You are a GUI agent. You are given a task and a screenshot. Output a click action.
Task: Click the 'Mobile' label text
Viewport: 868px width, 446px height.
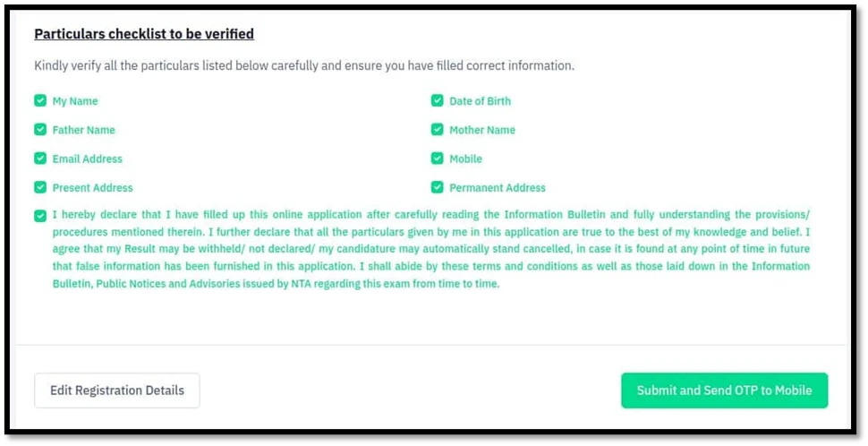[x=465, y=159]
